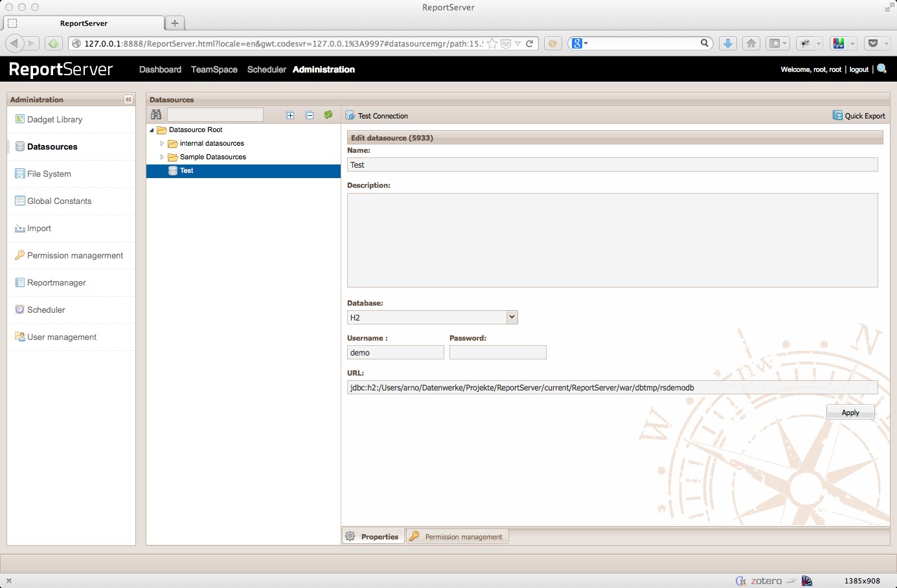Reload the page in browser
The width and height of the screenshot is (897, 588).
coord(530,43)
